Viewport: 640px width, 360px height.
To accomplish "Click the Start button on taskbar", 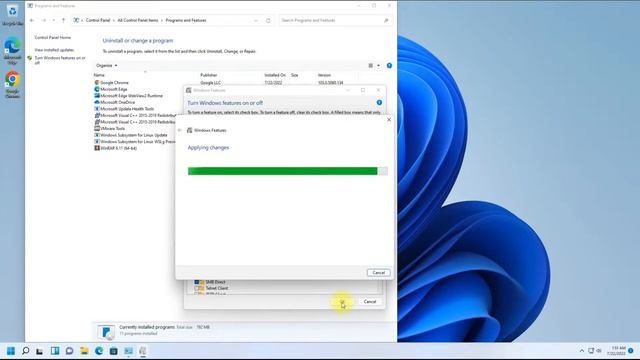I will [11, 351].
